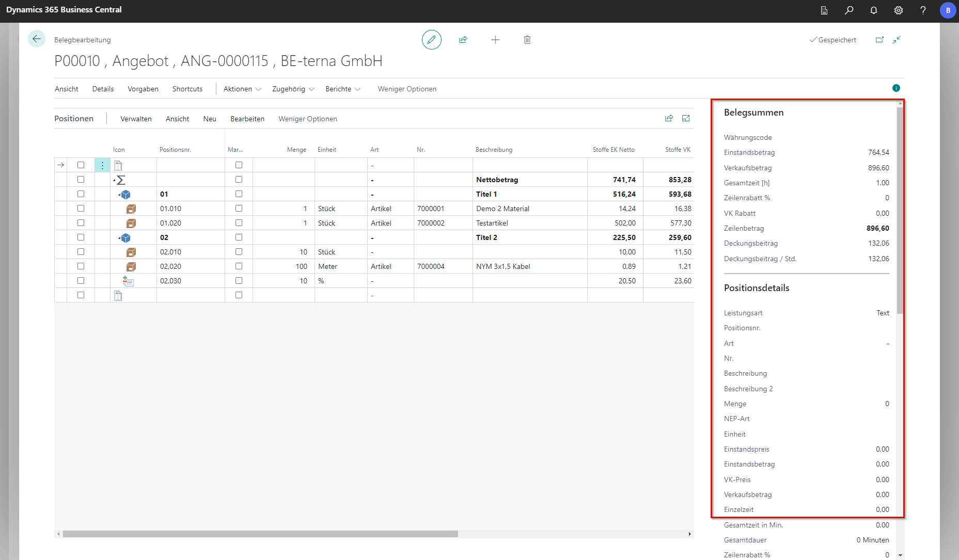Click the settings gear icon

click(x=899, y=10)
